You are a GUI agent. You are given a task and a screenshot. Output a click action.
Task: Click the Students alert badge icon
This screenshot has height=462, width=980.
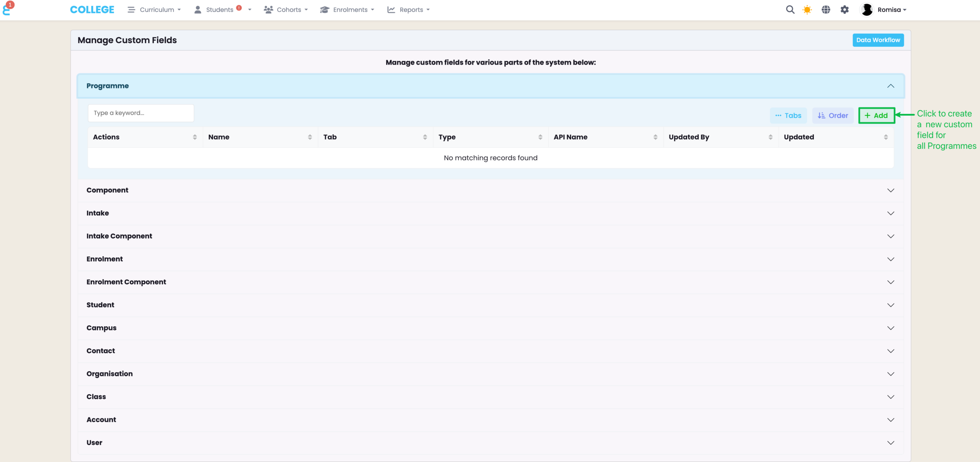239,8
